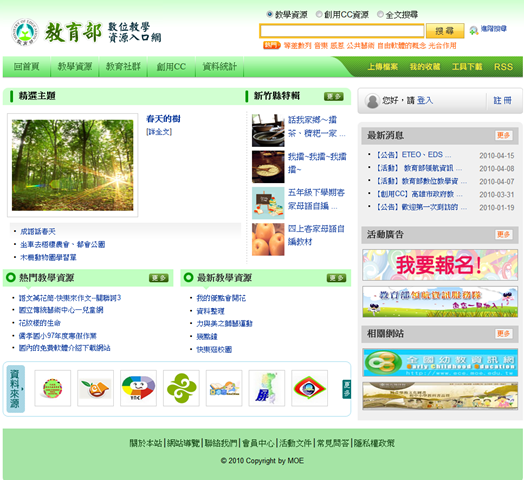Screen dimensions: 524x480
Task: Open 關於本站 footer link
Action: pyautogui.click(x=146, y=443)
